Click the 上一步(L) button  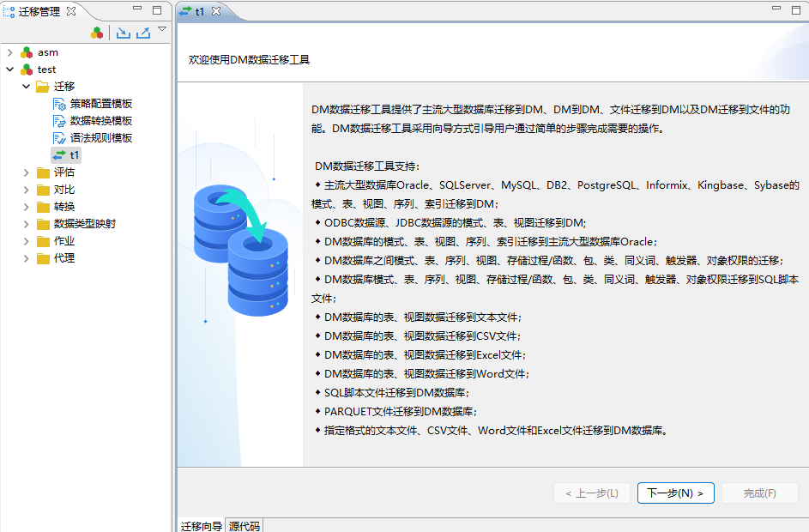pos(591,493)
